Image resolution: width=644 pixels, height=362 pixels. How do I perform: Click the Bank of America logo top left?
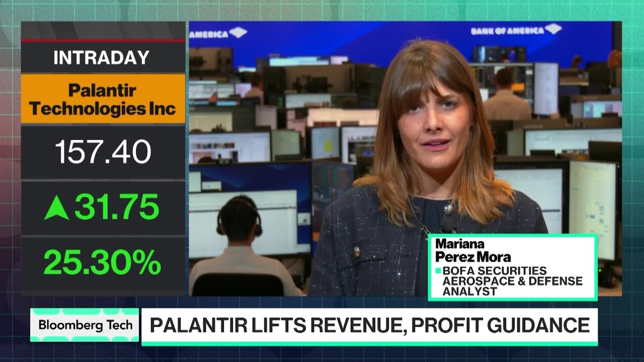218,33
